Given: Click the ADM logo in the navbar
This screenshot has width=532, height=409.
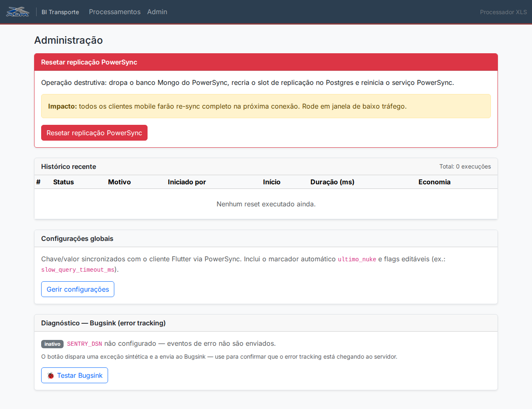Looking at the screenshot, I should click(18, 12).
